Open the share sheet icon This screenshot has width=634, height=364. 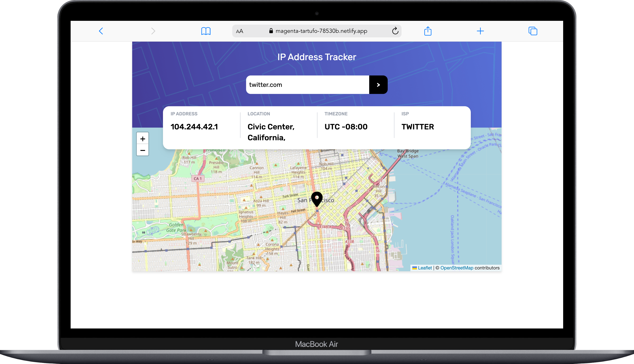(x=428, y=31)
